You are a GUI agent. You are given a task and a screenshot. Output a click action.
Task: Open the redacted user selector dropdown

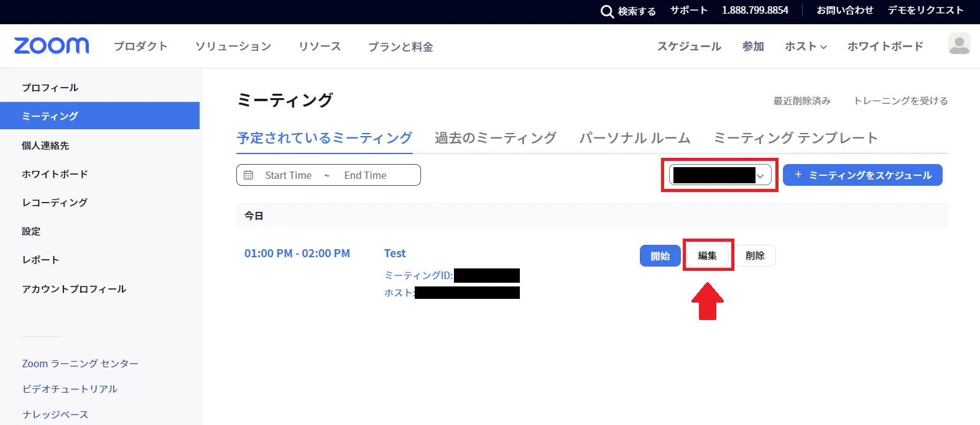720,175
